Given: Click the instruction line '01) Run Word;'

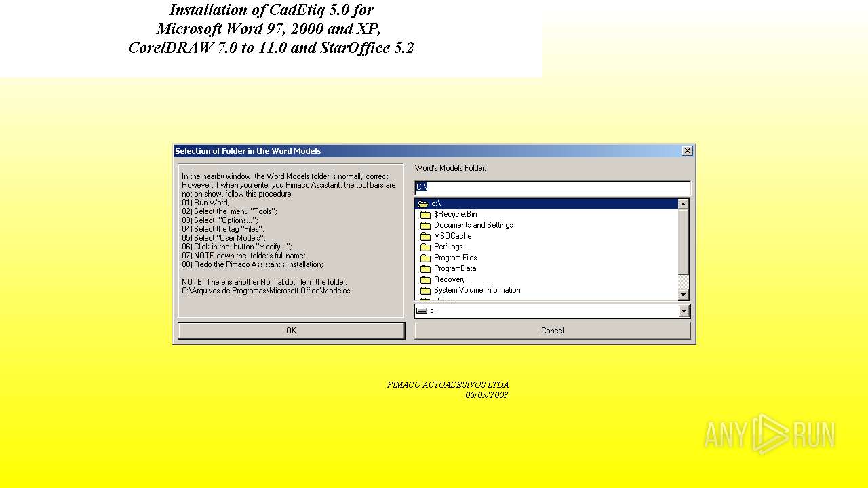Looking at the screenshot, I should pos(205,203).
